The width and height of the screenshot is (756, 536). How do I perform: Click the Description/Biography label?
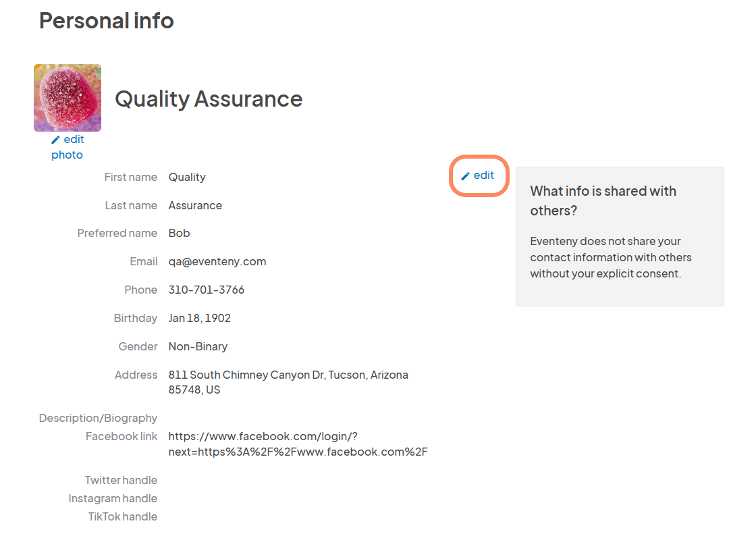(x=98, y=418)
